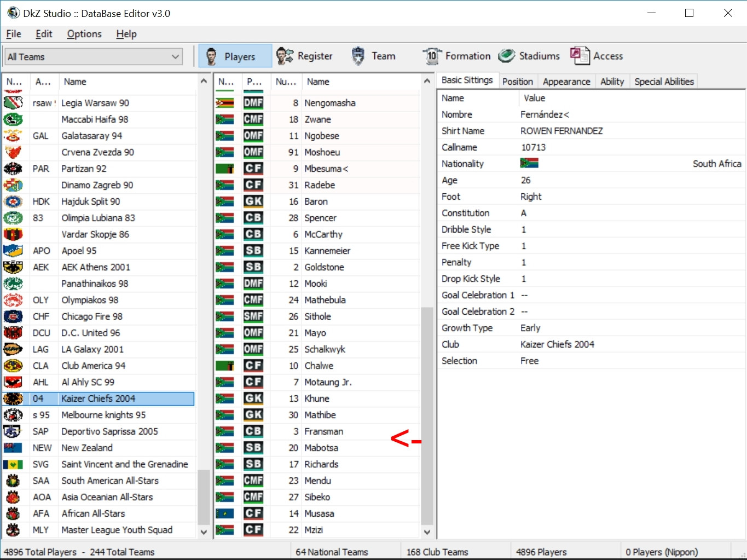Open the Access database icon

580,56
